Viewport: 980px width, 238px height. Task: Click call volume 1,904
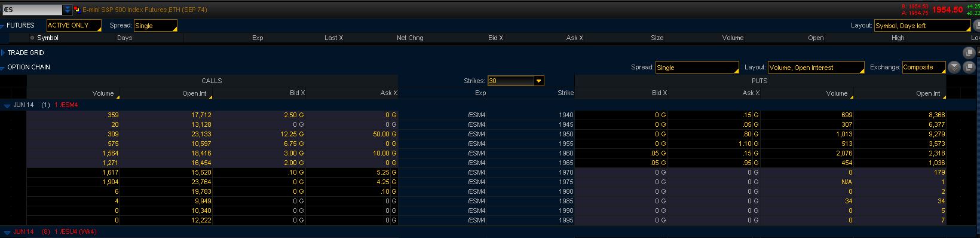(x=111, y=182)
